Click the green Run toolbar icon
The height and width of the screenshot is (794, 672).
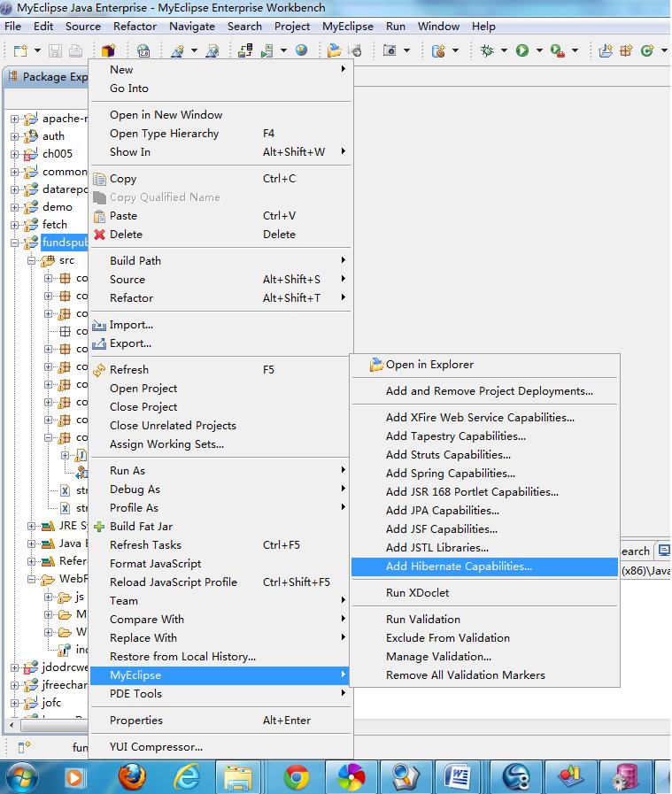tap(522, 50)
